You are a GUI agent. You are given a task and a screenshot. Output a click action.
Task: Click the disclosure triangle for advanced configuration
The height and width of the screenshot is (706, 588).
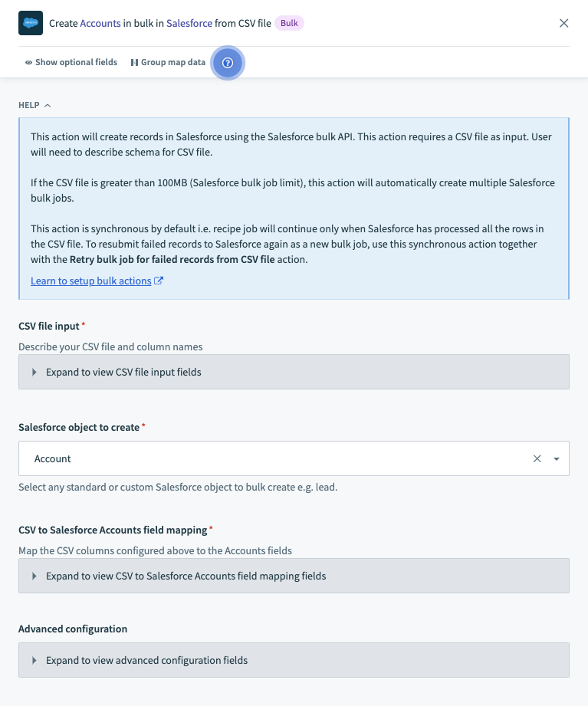pyautogui.click(x=34, y=659)
